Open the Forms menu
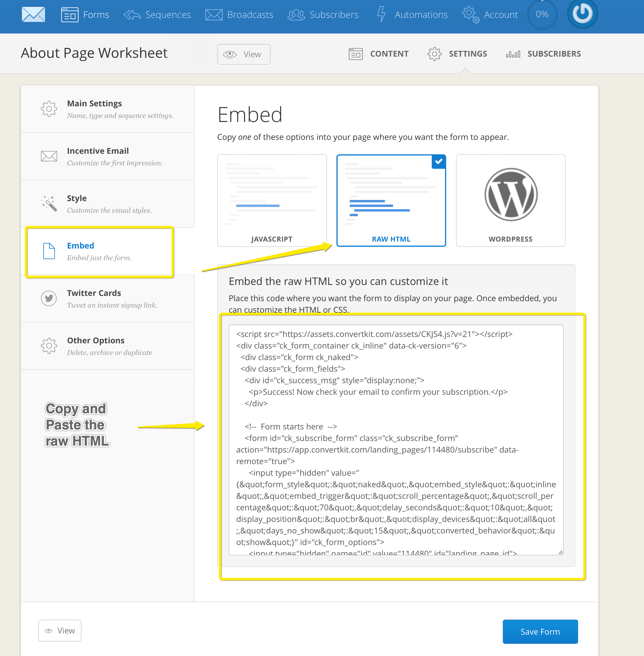The image size is (644, 656). coord(85,15)
